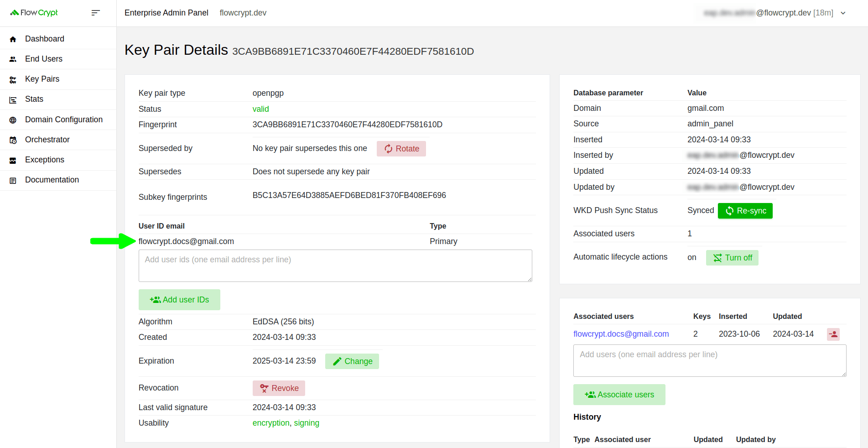Image resolution: width=868 pixels, height=448 pixels.
Task: Click the Associate users button
Action: pos(619,395)
